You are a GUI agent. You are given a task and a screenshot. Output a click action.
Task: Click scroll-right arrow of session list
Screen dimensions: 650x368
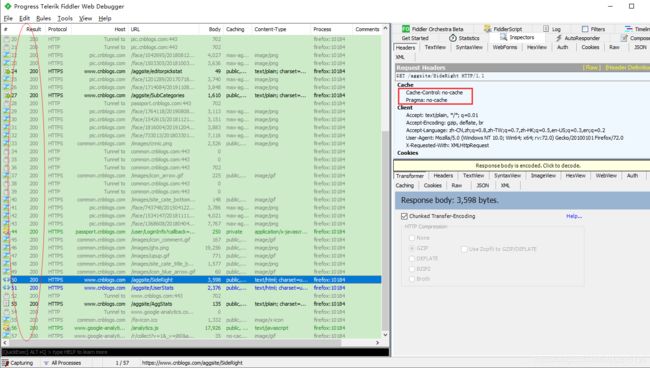[x=377, y=343]
